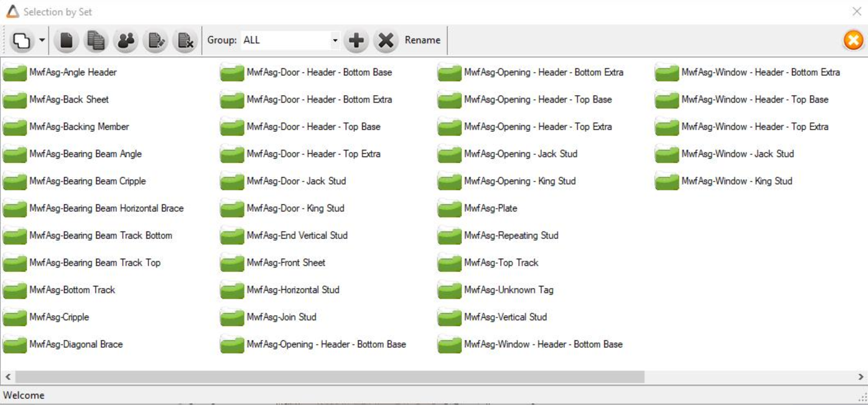The width and height of the screenshot is (868, 405).
Task: Click green icon beside MwfAsg-Door - King Stud
Action: click(x=232, y=208)
